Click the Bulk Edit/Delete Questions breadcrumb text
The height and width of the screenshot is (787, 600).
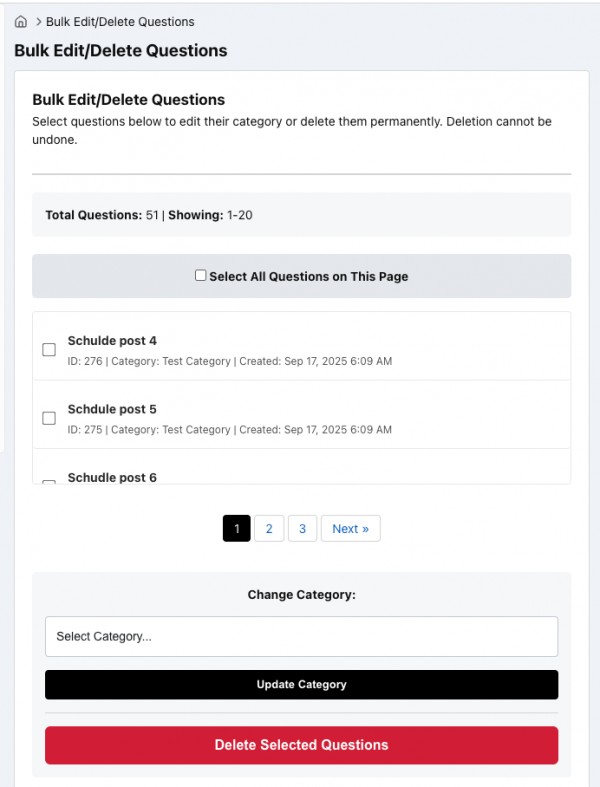[120, 21]
